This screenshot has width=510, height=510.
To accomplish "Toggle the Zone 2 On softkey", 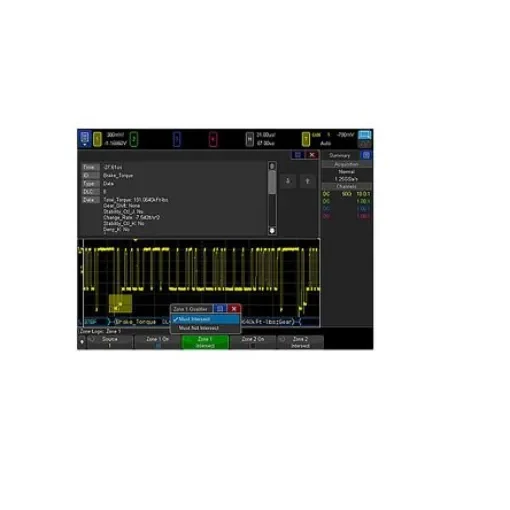I will click(253, 342).
